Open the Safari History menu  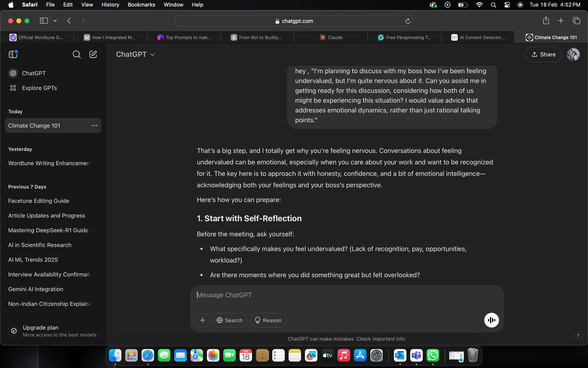(x=110, y=5)
